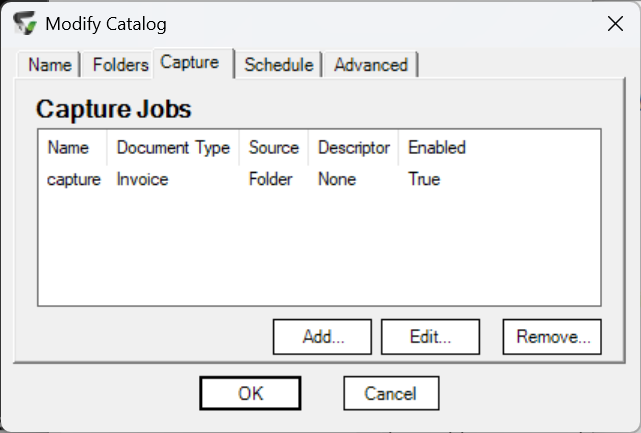This screenshot has height=433, width=641.
Task: Go to the Schedule tab
Action: (x=279, y=65)
